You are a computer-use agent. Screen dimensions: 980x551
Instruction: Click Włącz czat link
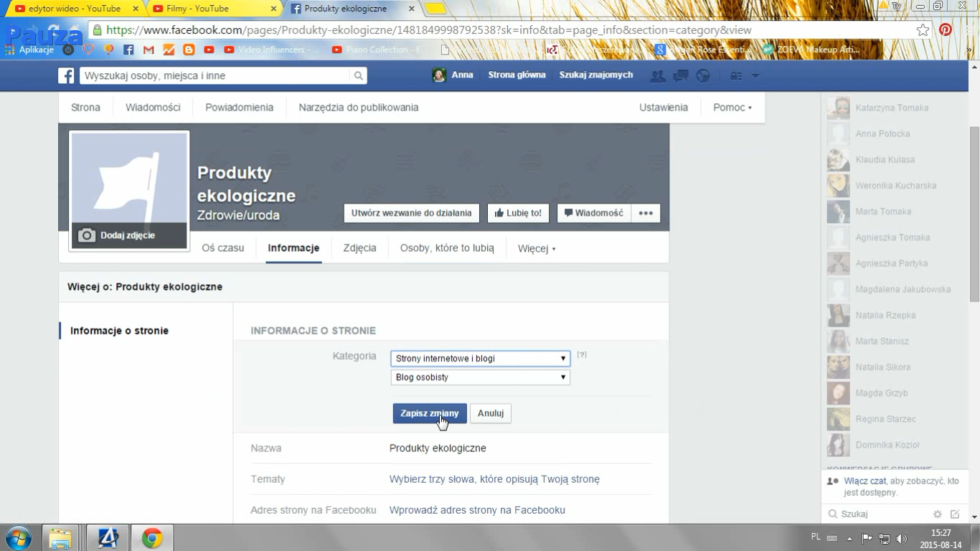tap(867, 481)
